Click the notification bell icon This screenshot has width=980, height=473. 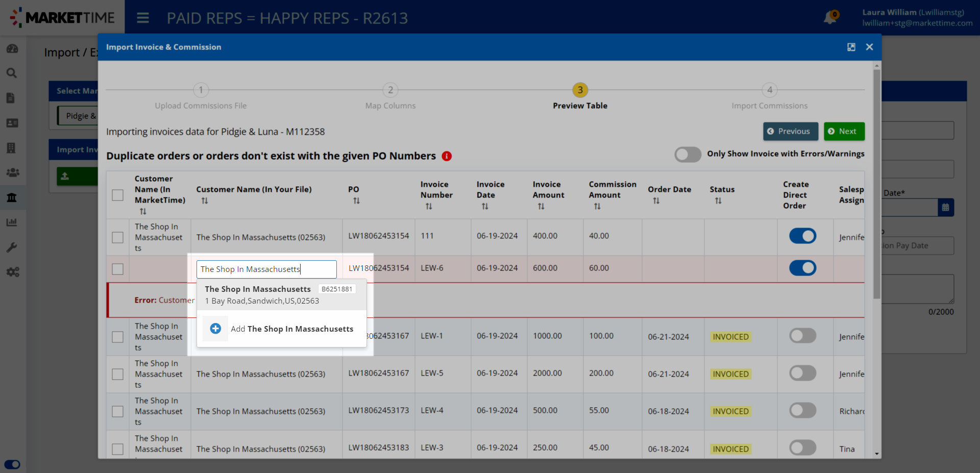click(830, 18)
